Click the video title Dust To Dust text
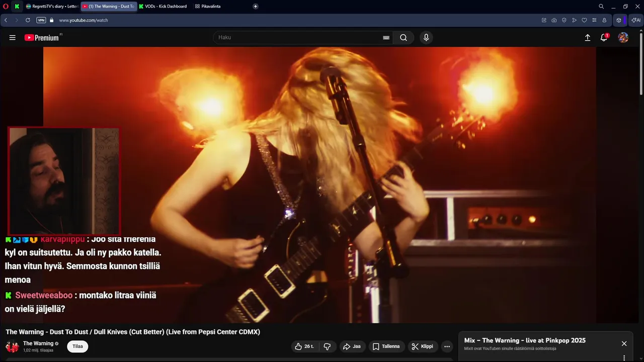This screenshot has width=644, height=362. (133, 332)
